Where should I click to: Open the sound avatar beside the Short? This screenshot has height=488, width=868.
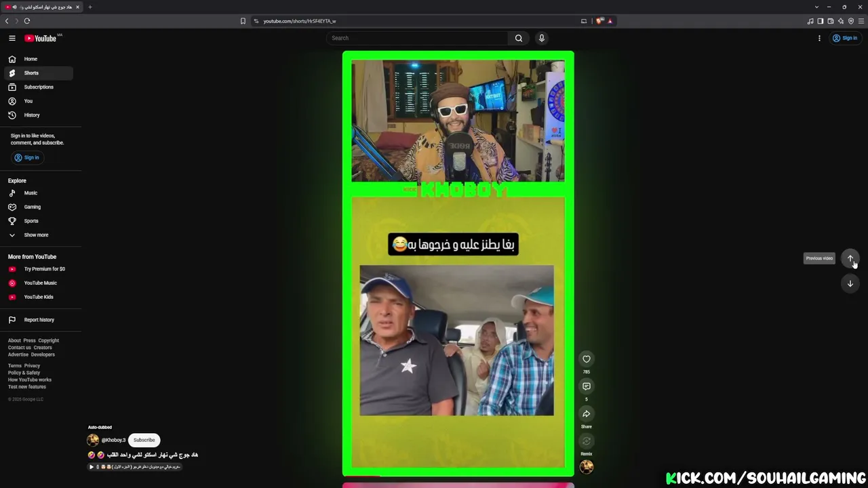587,467
